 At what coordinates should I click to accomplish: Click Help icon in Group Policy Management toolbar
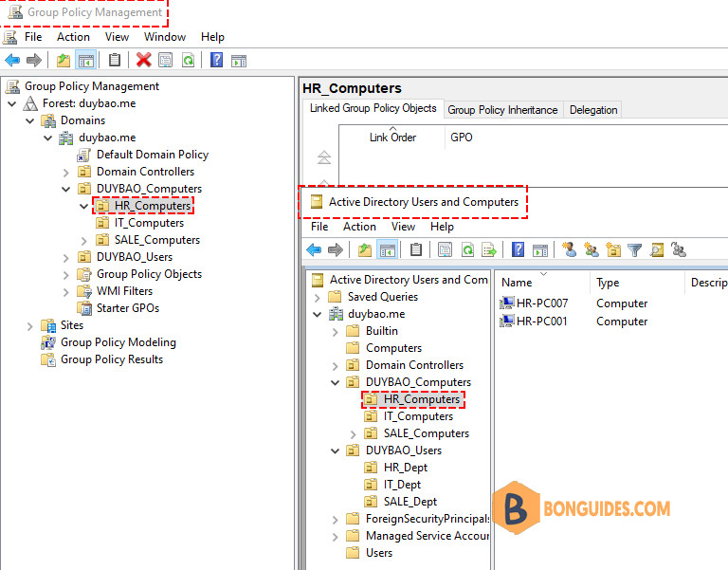click(x=216, y=60)
